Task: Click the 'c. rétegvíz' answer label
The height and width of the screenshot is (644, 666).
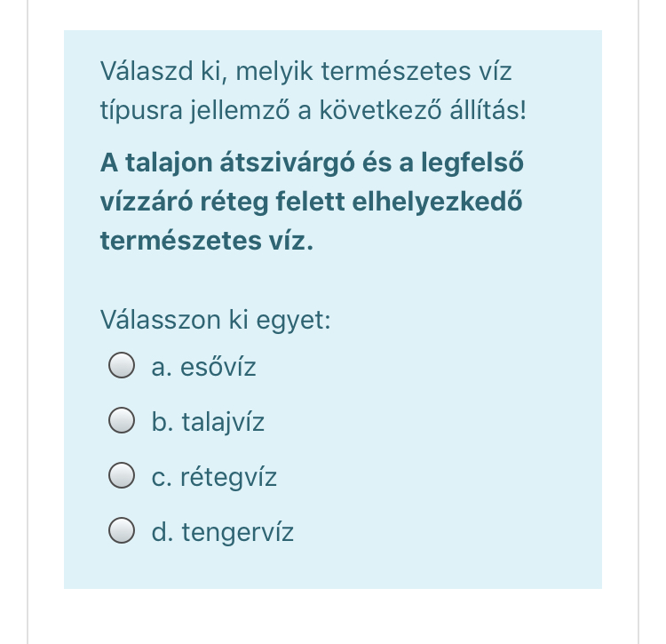Action: click(x=214, y=477)
